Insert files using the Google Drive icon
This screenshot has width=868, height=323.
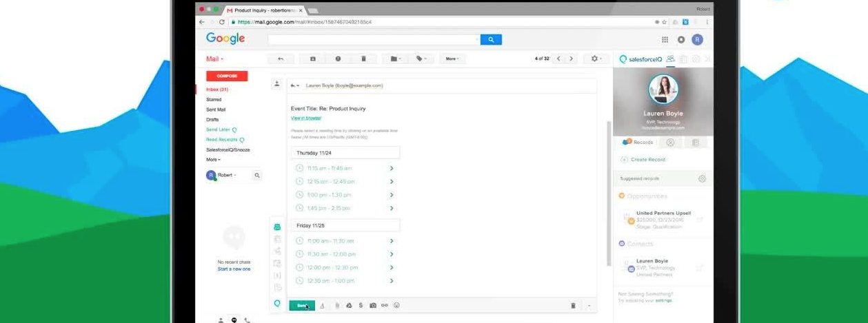point(349,305)
